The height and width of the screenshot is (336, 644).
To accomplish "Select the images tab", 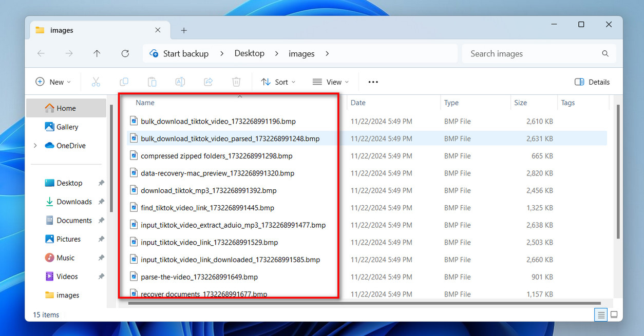I will pos(100,30).
